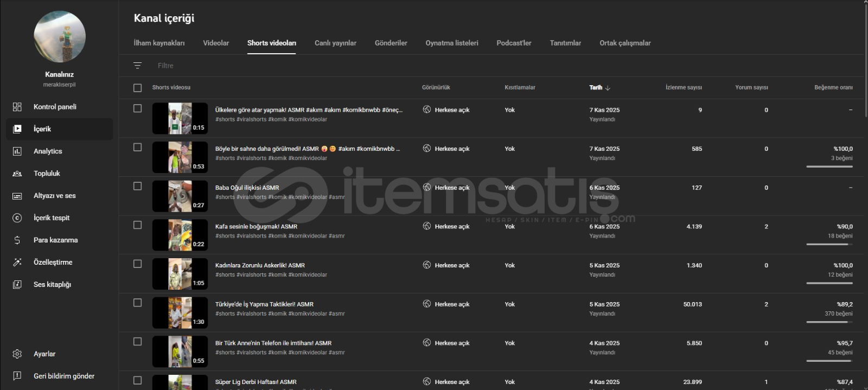Screen dimensions: 868x390
Task: Select checkbox for Kafa sesinle boğuşmak
Action: point(138,225)
